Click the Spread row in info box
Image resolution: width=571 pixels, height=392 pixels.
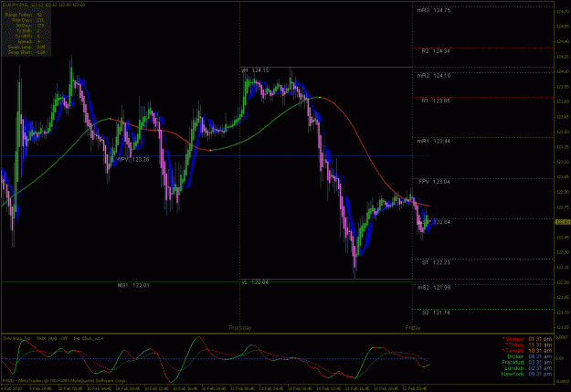pos(28,41)
